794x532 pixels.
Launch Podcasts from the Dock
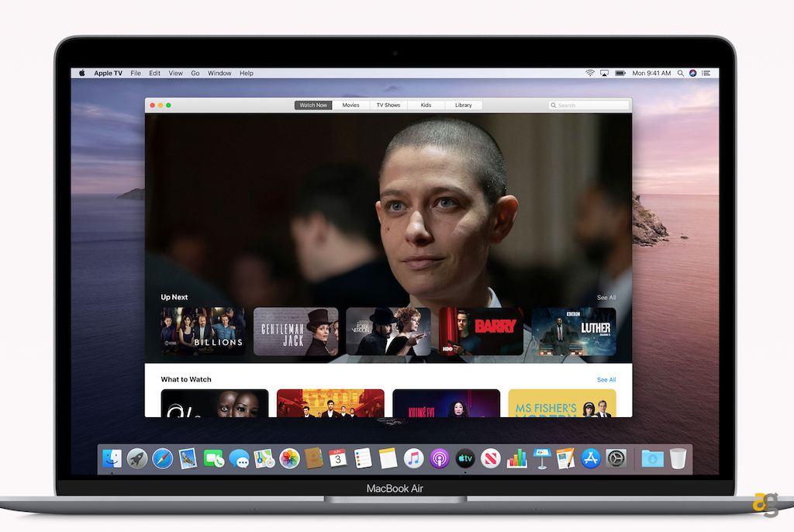coord(437,458)
